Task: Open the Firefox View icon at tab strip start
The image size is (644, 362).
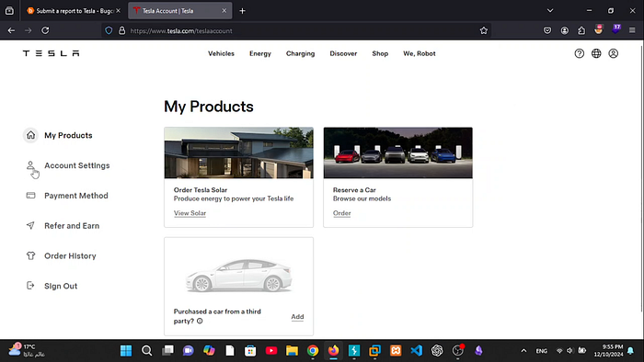Action: pos(9,11)
